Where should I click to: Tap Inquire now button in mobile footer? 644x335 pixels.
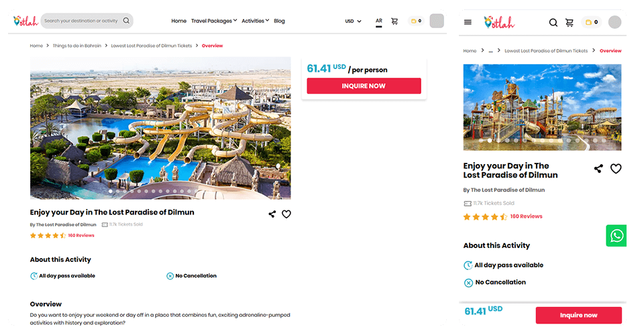pos(579,316)
